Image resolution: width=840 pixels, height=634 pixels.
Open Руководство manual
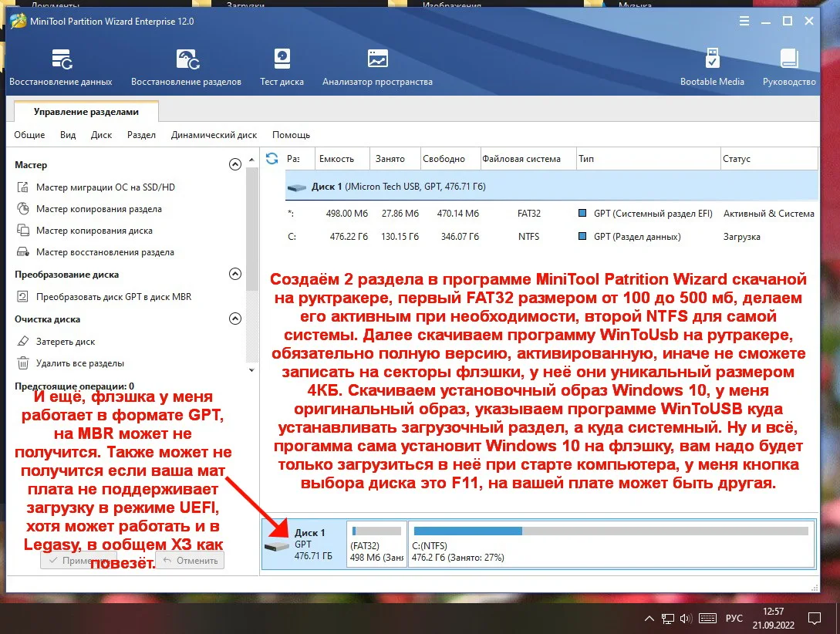pyautogui.click(x=789, y=67)
